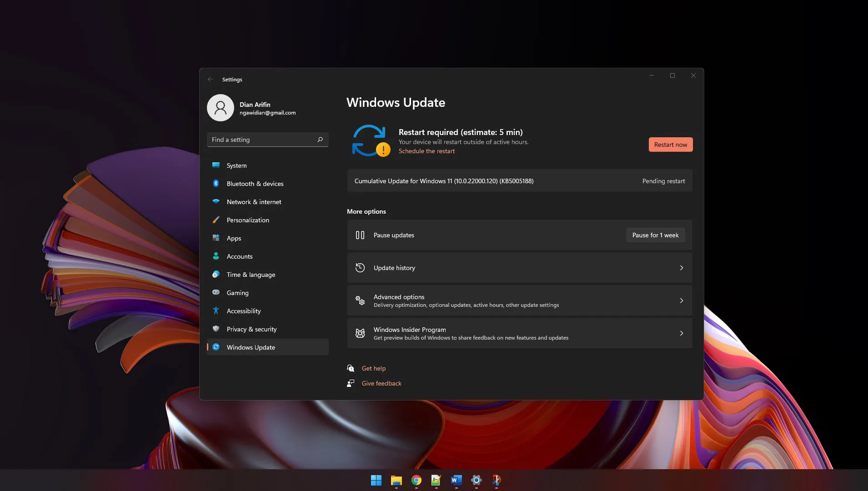This screenshot has width=868, height=491.
Task: Click the Privacy & security shield icon
Action: click(x=216, y=329)
